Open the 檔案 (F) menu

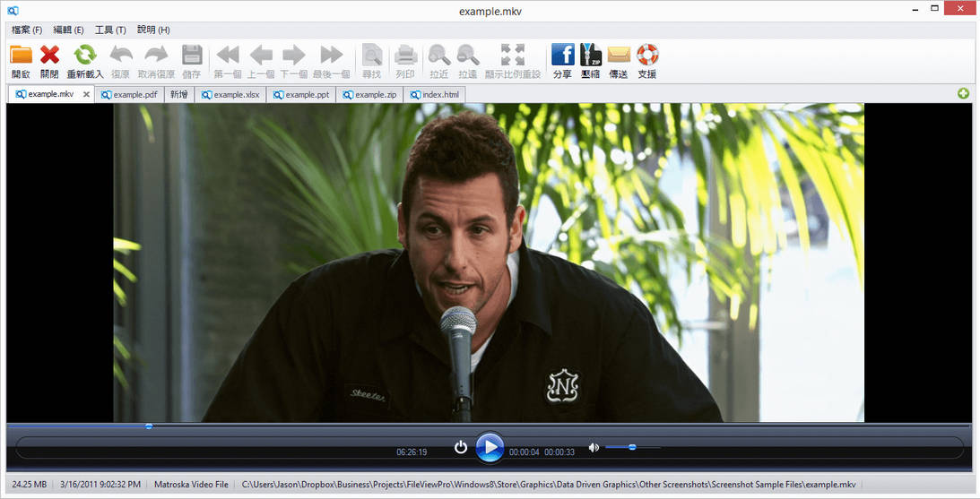click(27, 30)
